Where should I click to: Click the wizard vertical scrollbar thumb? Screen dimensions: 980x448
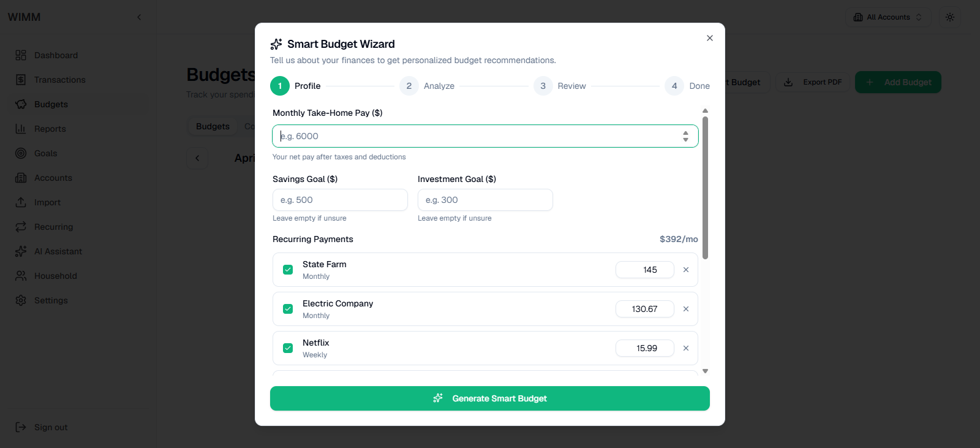(705, 188)
